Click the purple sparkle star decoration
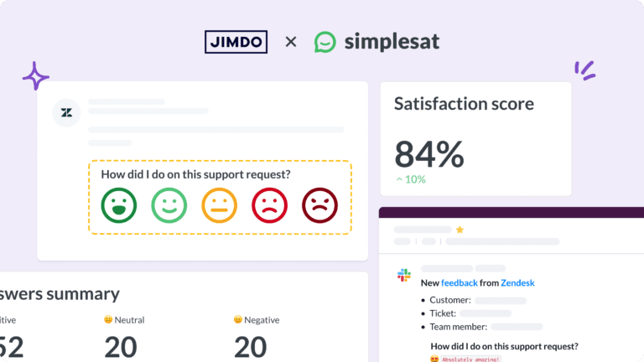 (35, 76)
